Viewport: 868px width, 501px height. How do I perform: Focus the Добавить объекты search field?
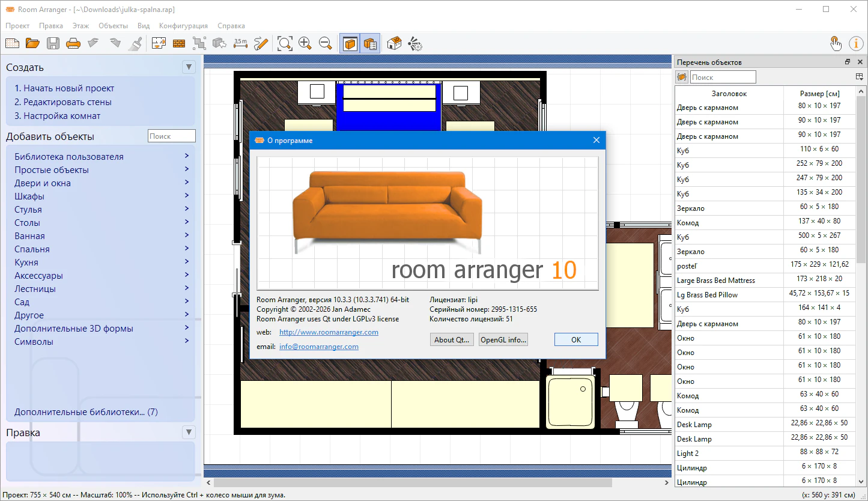[172, 136]
